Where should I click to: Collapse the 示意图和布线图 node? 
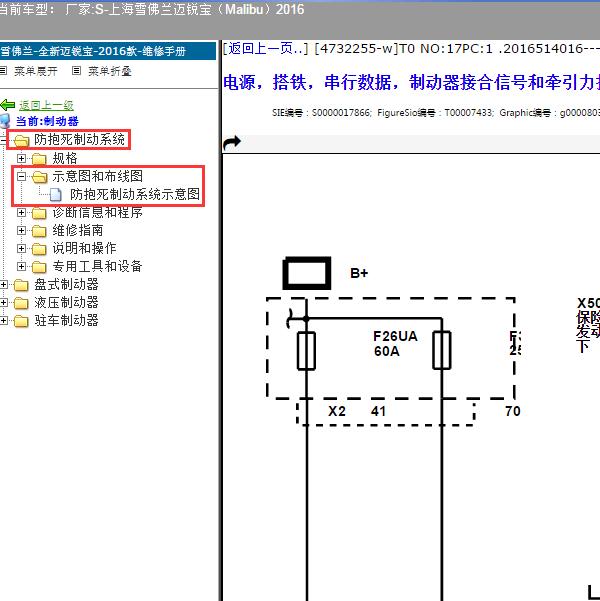[21, 176]
